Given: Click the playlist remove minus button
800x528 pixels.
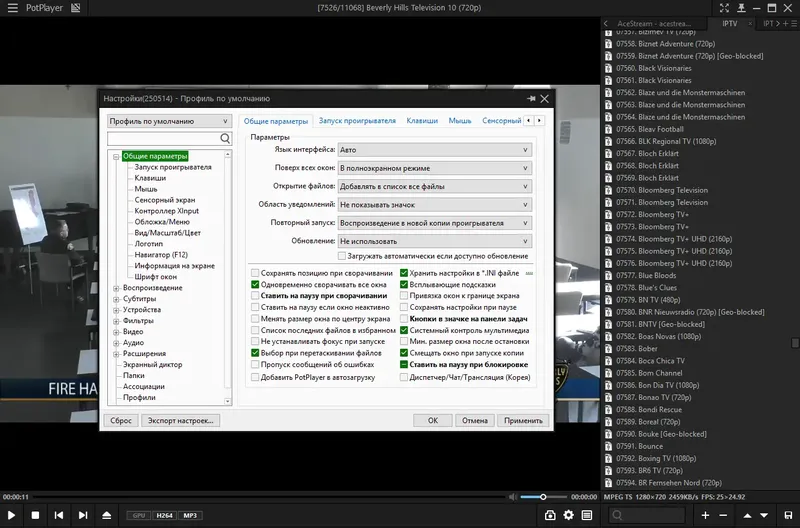Looking at the screenshot, I should pyautogui.click(x=723, y=515).
